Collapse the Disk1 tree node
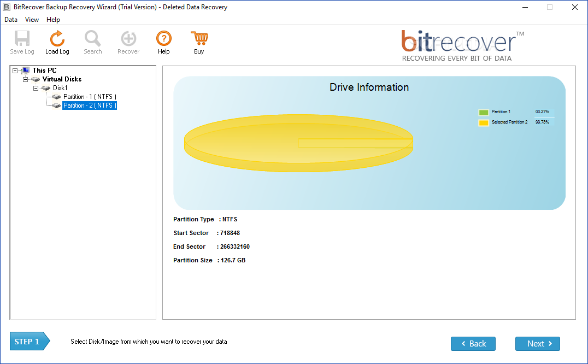Viewport: 588px width, 364px height. coord(36,88)
